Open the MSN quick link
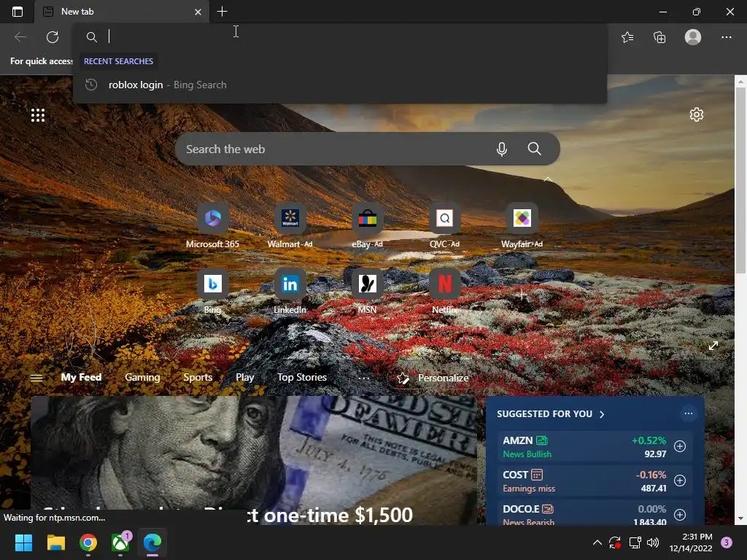 coord(368,292)
